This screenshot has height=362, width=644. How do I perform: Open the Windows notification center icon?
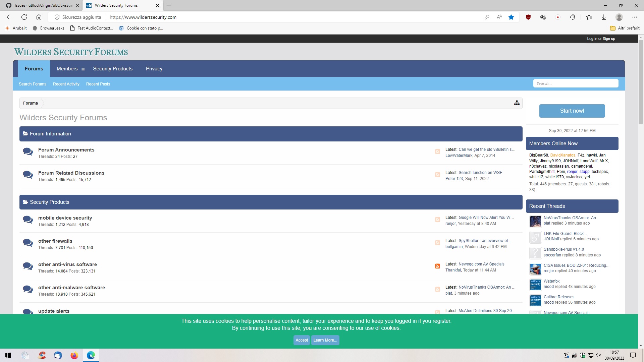(x=633, y=355)
